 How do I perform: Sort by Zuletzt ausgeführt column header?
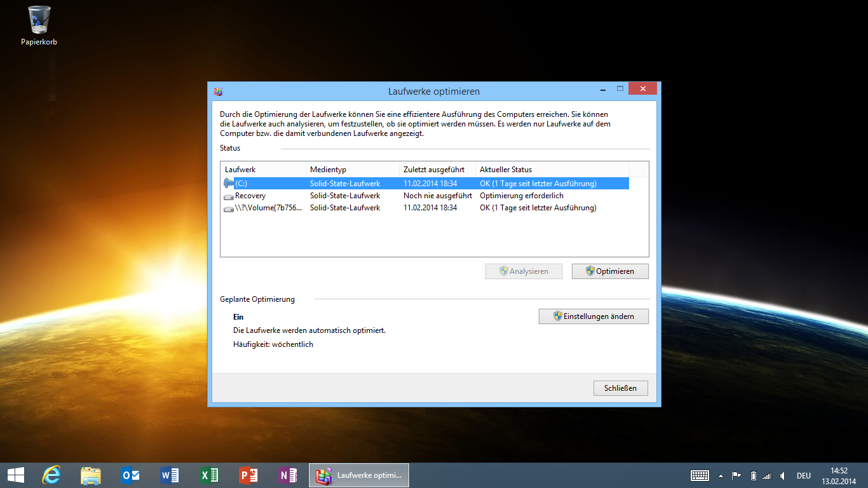[x=437, y=170]
